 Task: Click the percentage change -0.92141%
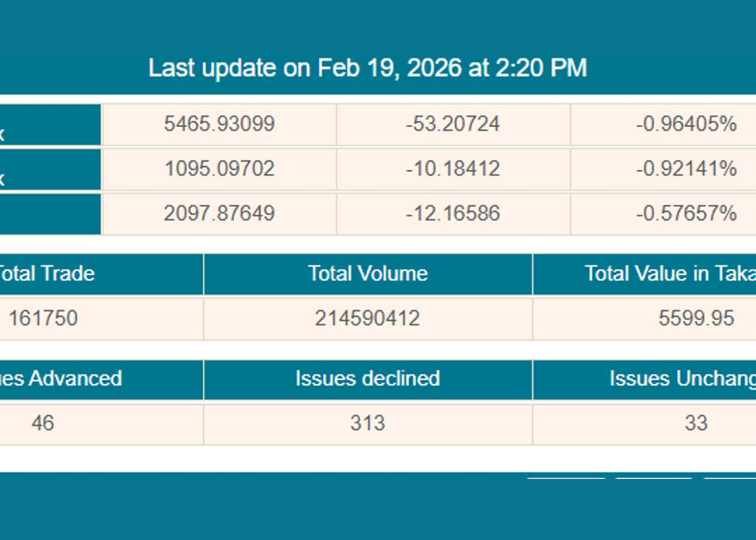686,169
